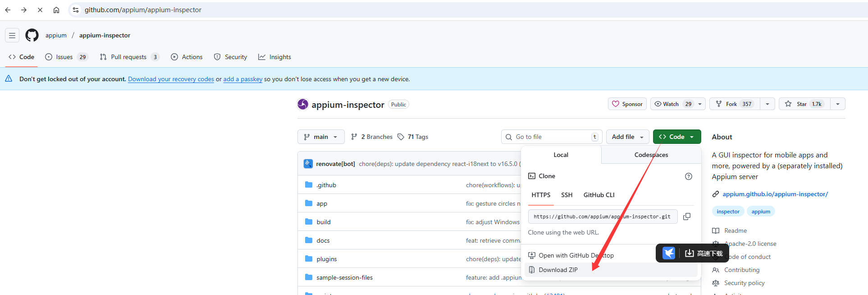Open the Security policy link
Viewport: 868px width, 295px height.
tap(745, 283)
